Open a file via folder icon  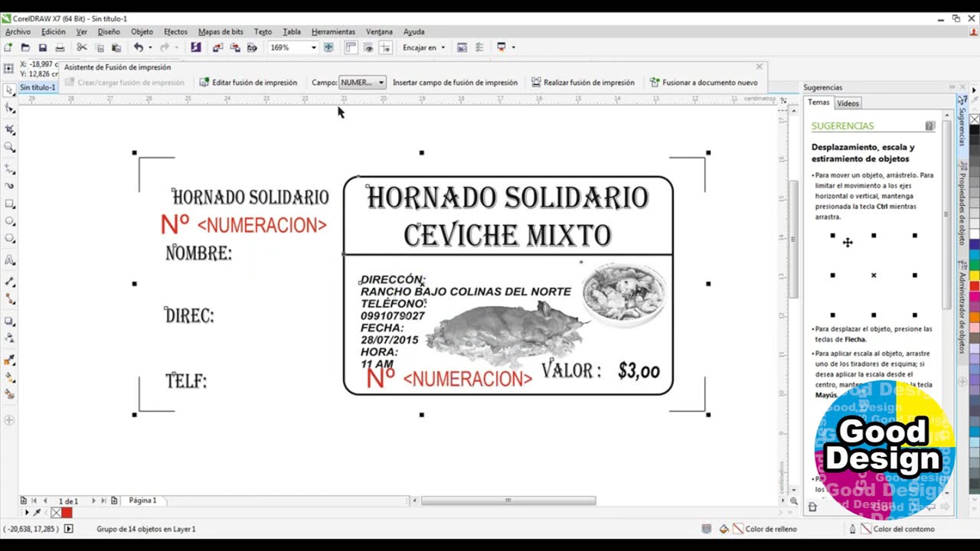[x=25, y=47]
